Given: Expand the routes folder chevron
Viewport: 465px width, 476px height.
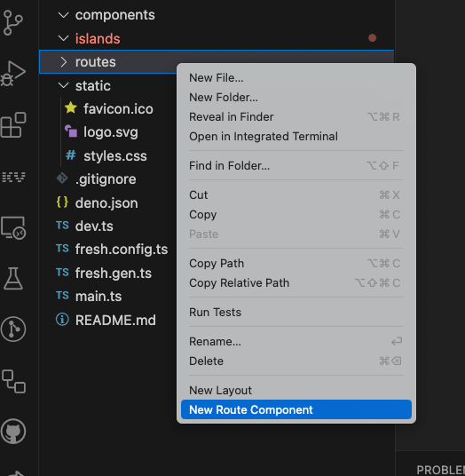Looking at the screenshot, I should 63,62.
